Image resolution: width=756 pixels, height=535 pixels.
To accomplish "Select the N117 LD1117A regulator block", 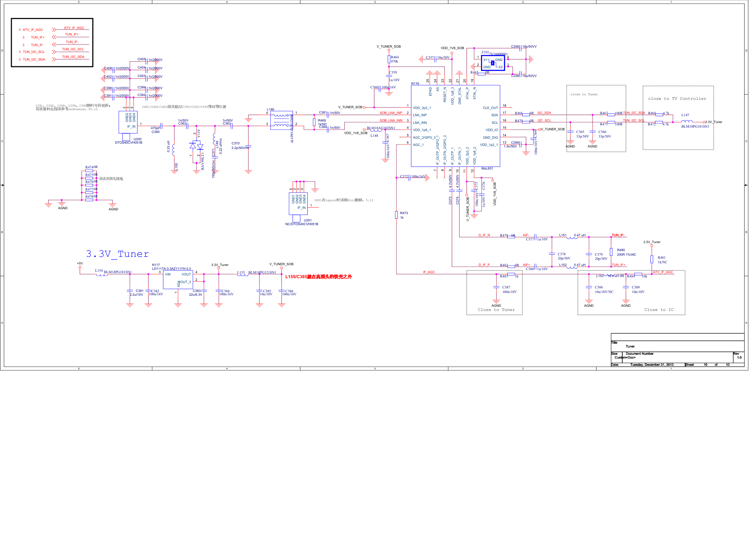I will [178, 280].
